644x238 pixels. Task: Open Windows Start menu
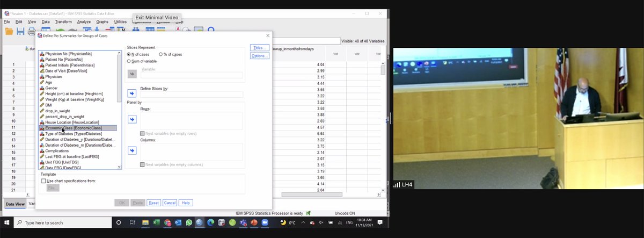pos(7,222)
